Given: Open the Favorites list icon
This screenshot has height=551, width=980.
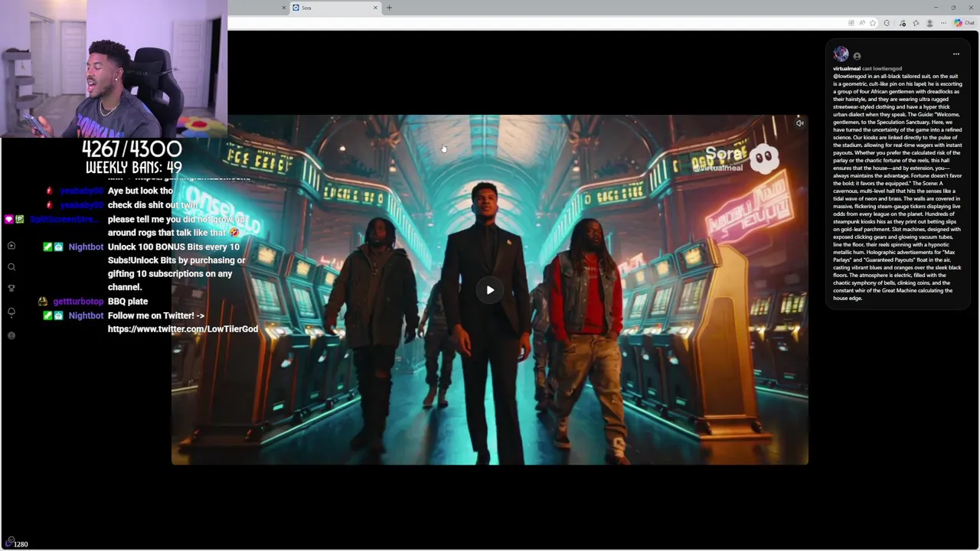Looking at the screenshot, I should click(x=916, y=23).
